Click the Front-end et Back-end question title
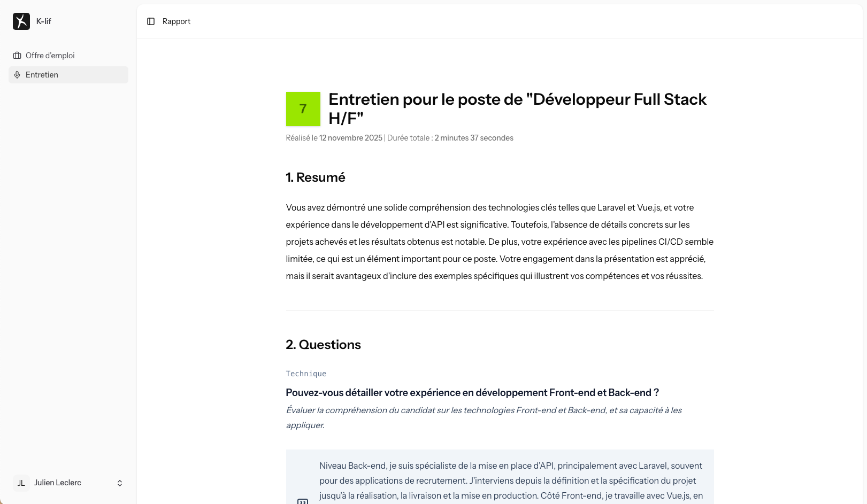 pos(472,393)
